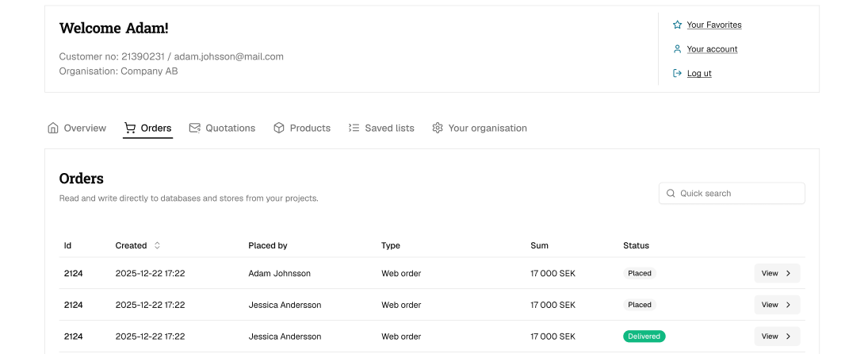This screenshot has width=868, height=354.
Task: View the Delivered order by Jessica Andersson
Action: coord(777,337)
